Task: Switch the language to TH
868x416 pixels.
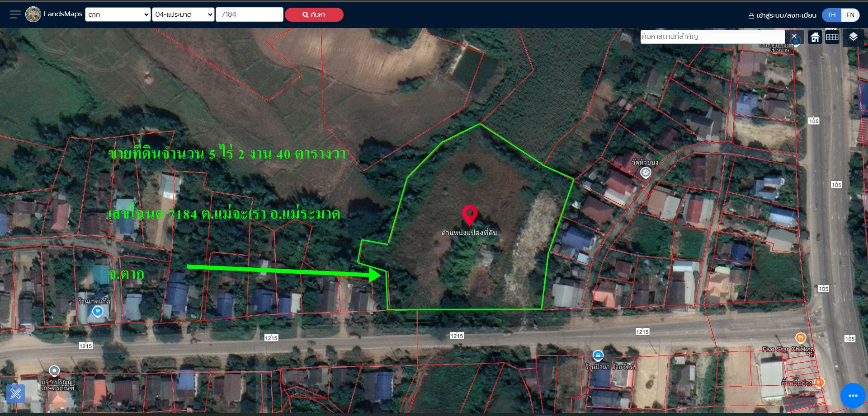Action: [831, 15]
